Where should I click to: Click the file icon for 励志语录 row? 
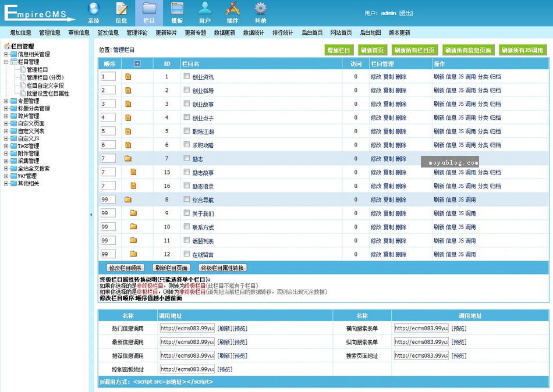[133, 186]
